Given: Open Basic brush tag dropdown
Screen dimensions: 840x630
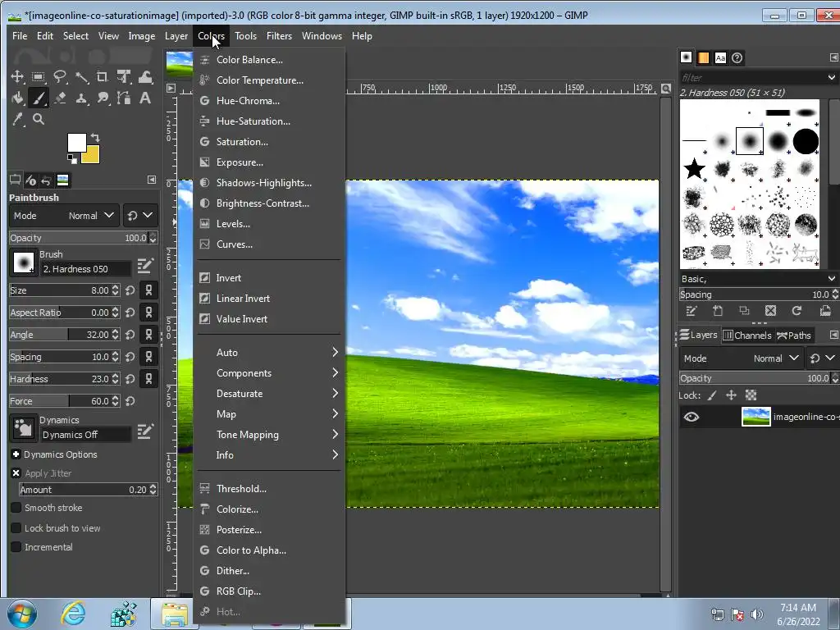Looking at the screenshot, I should [x=757, y=279].
